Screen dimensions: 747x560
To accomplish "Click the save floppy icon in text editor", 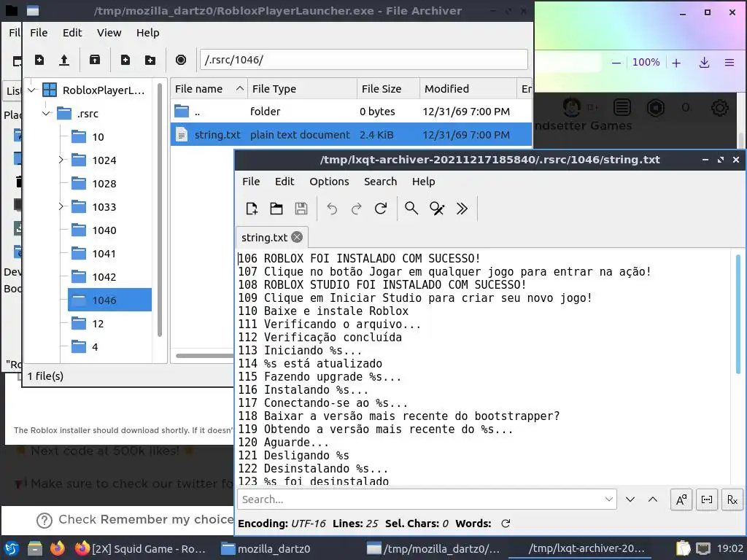I will tap(301, 209).
